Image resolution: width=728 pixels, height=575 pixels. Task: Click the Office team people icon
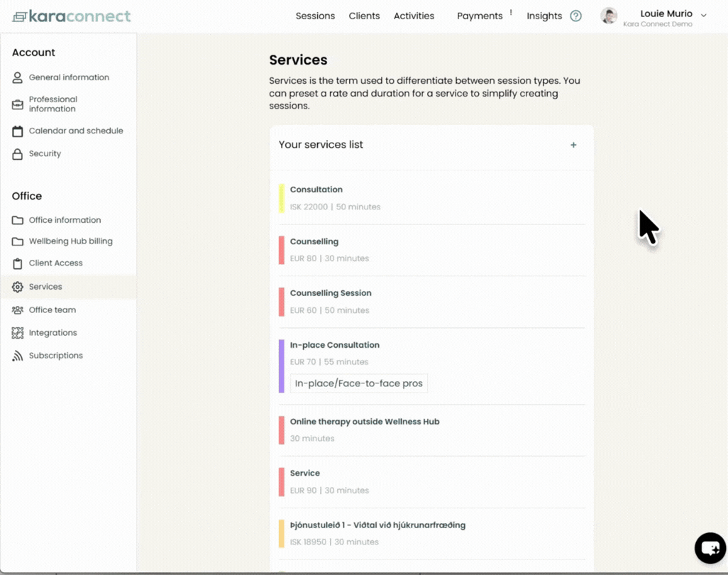point(17,310)
